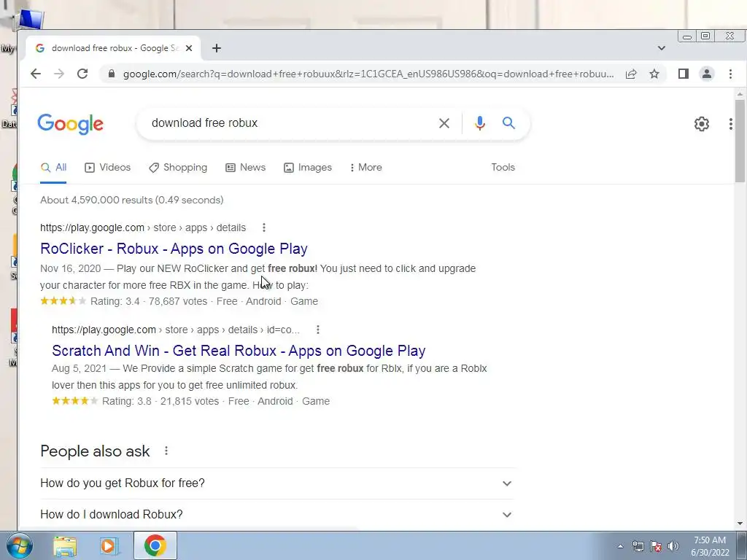
Task: Open the Chrome side panel
Action: [x=683, y=74]
